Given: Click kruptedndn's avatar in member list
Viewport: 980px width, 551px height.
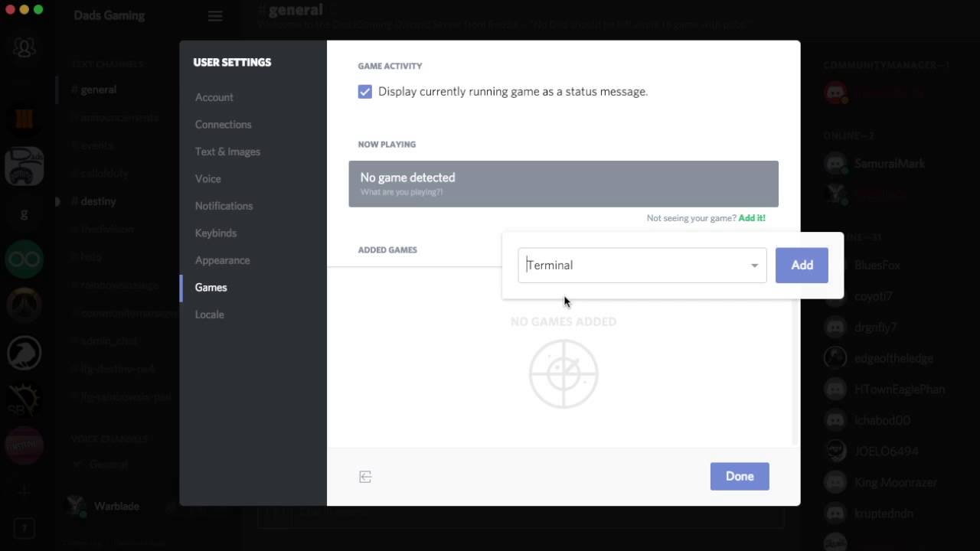Looking at the screenshot, I should [x=835, y=514].
